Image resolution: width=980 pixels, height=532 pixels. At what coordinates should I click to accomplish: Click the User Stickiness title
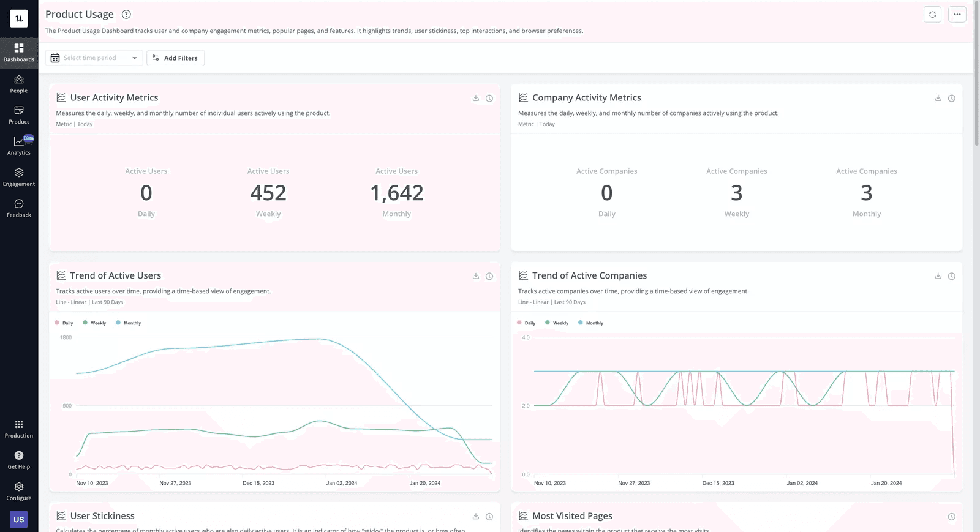coord(102,516)
